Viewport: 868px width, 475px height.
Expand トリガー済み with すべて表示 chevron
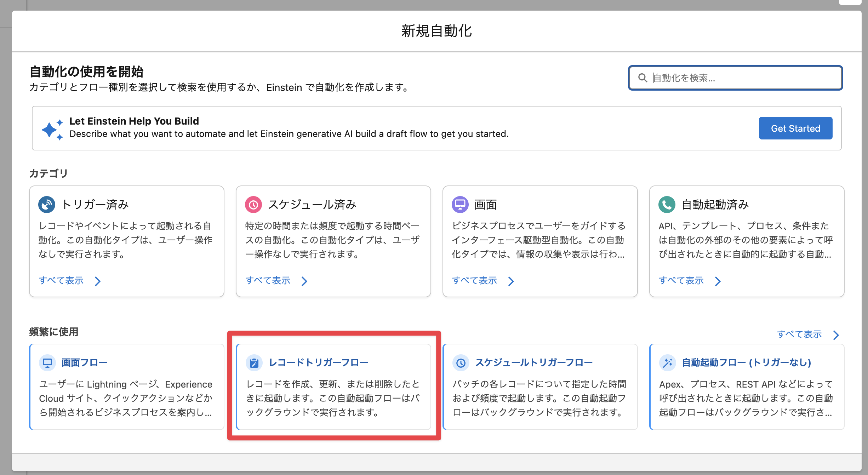point(98,281)
